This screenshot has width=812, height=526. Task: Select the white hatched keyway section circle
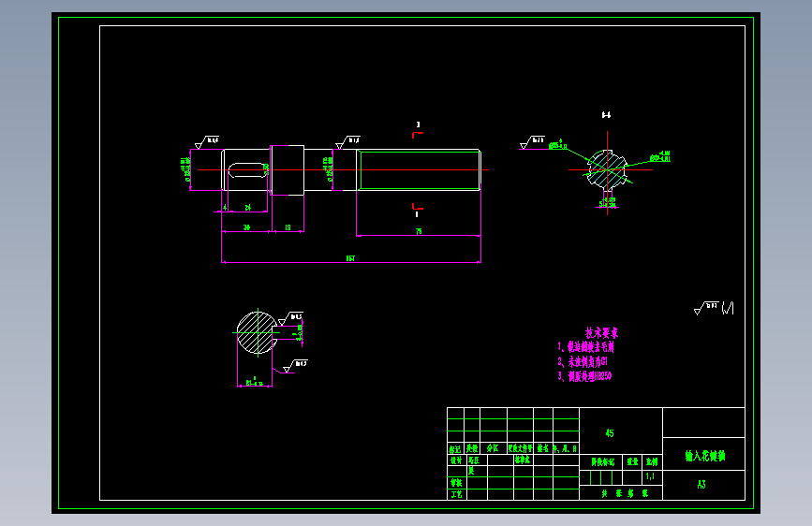point(257,333)
